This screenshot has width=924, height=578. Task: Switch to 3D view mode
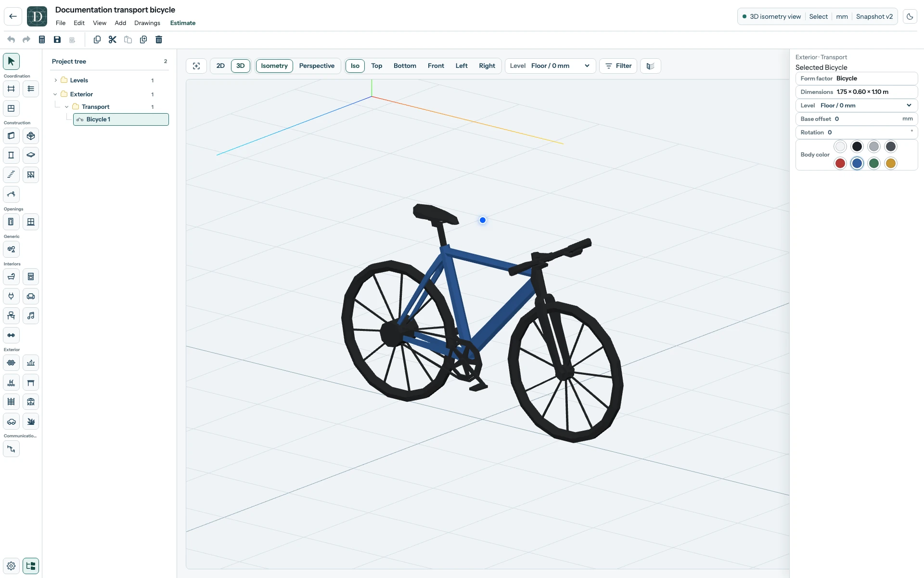(241, 66)
